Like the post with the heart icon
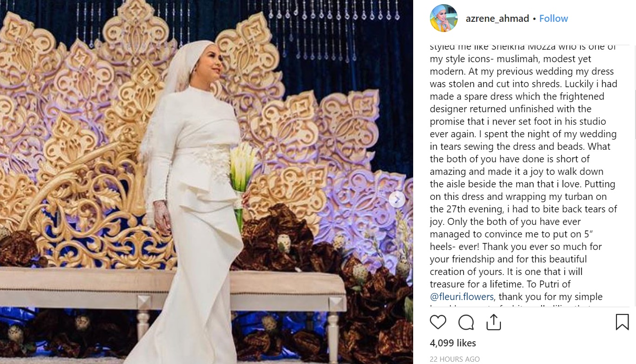The image size is (636, 364). coord(438,322)
